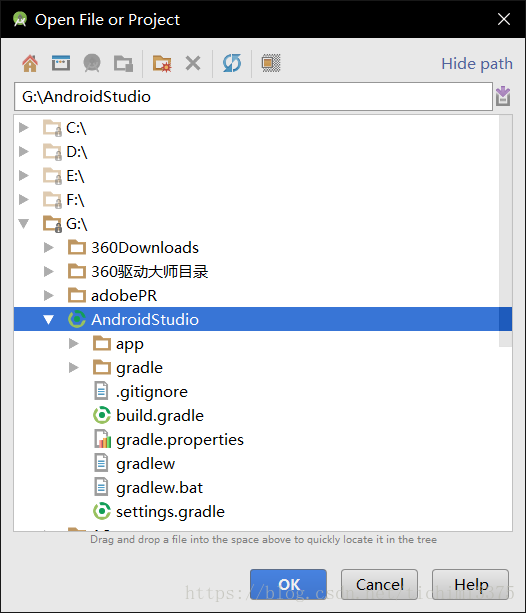This screenshot has height=613, width=526.
Task: Select the gradle.properties file name
Action: [x=180, y=440]
